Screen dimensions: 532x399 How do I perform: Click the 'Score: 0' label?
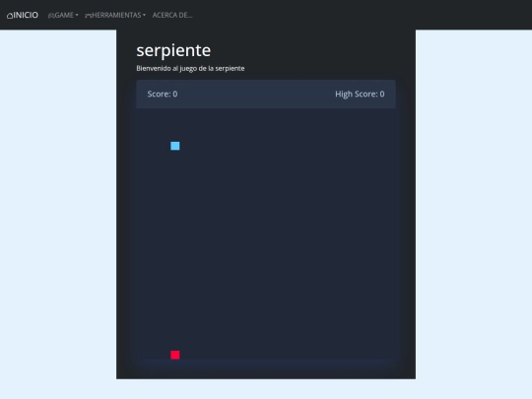click(x=163, y=94)
